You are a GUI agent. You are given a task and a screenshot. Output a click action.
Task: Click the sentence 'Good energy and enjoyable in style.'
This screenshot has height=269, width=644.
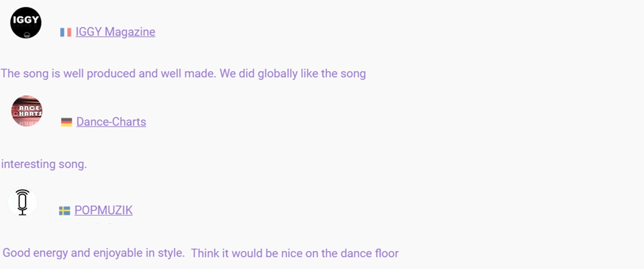tap(94, 253)
